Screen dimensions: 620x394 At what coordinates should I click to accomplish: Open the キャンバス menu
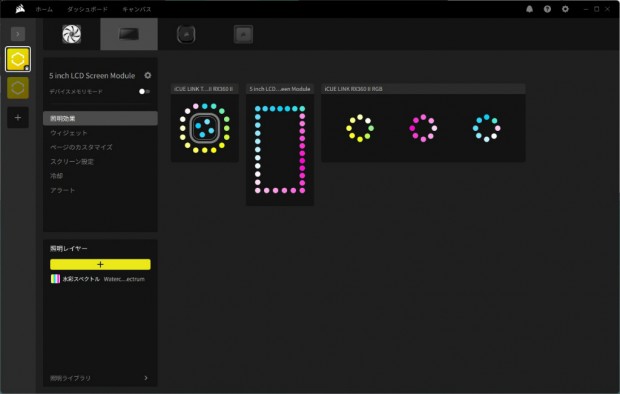[x=136, y=9]
